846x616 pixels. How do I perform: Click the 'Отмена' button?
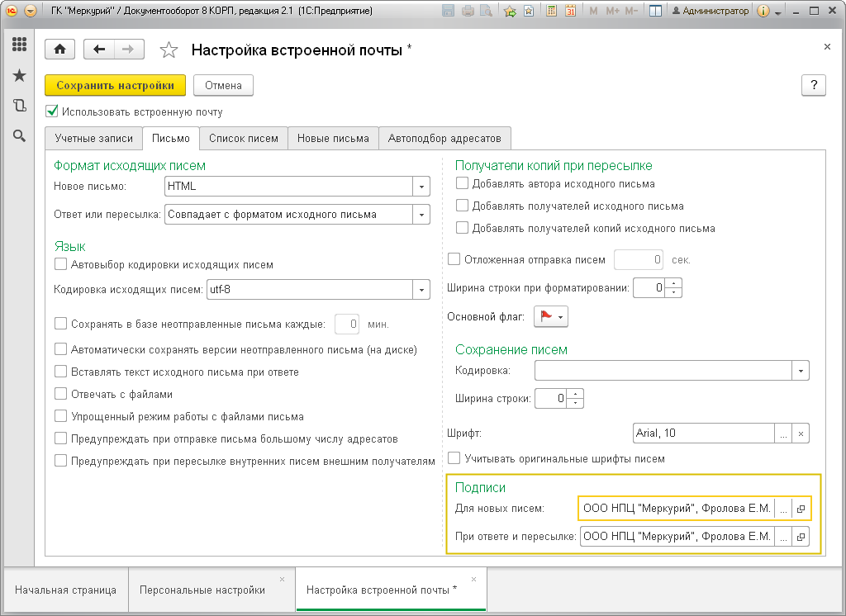[223, 85]
